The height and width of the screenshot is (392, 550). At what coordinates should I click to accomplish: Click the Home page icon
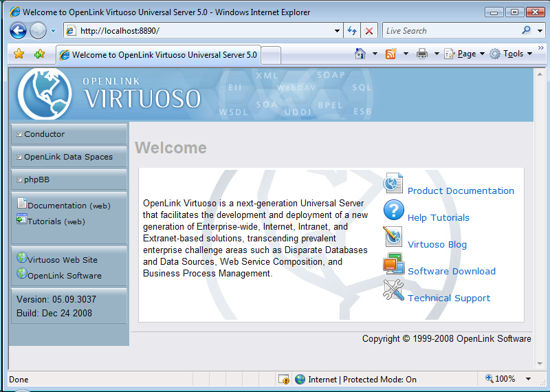pos(360,54)
